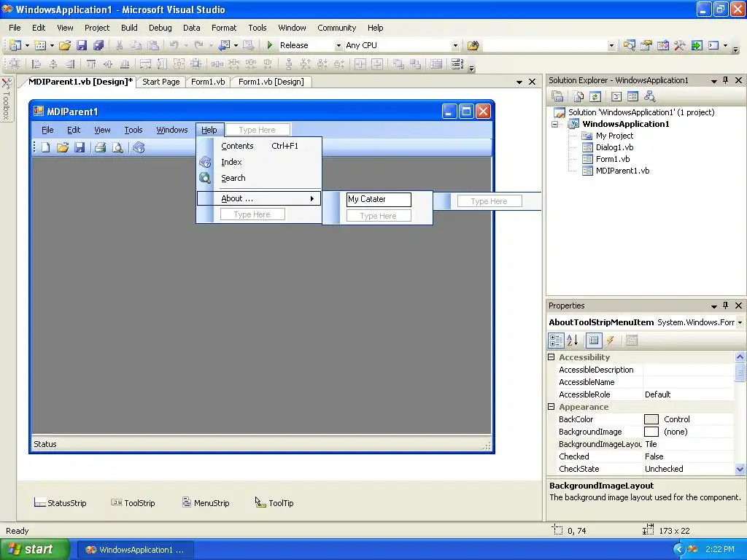Click the View Code icon in Solution Explorer
This screenshot has width=747, height=560.
click(x=616, y=97)
